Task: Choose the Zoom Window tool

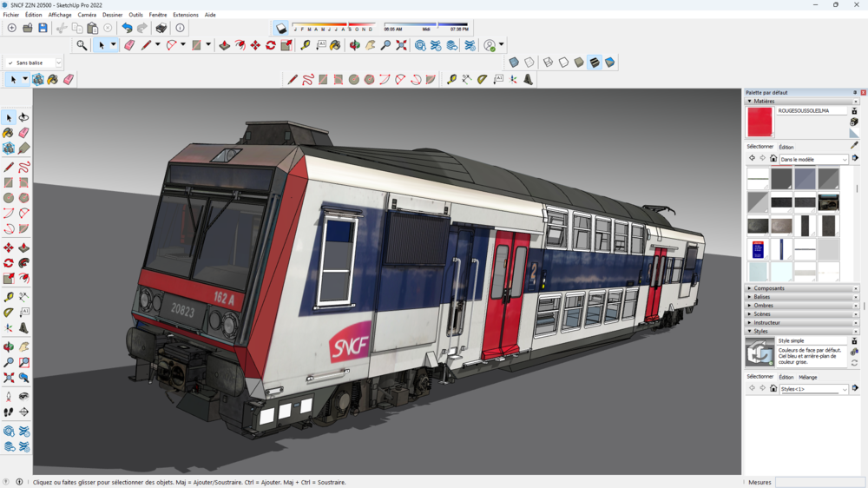Action: (23, 362)
